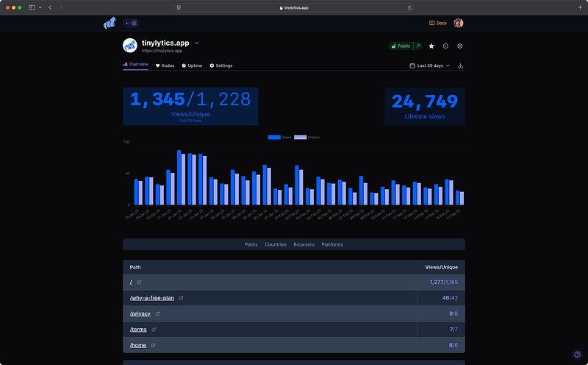The height and width of the screenshot is (365, 588).
Task: Click the 1,345/1,228 Views/Unique stat card
Action: pos(190,106)
